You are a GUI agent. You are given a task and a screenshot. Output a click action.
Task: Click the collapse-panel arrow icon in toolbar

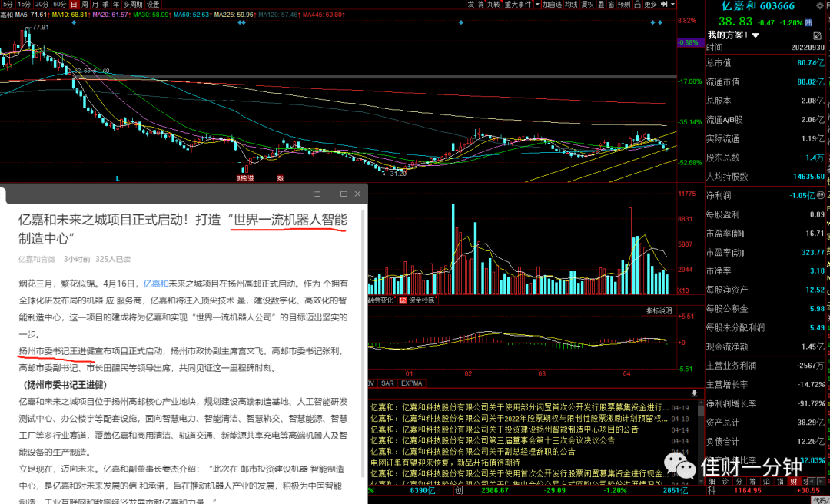664,5
